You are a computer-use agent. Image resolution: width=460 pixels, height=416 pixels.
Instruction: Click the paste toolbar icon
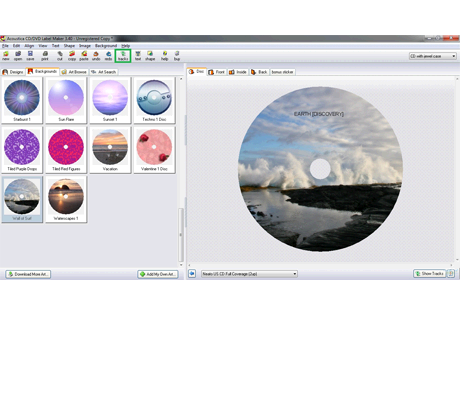click(84, 56)
